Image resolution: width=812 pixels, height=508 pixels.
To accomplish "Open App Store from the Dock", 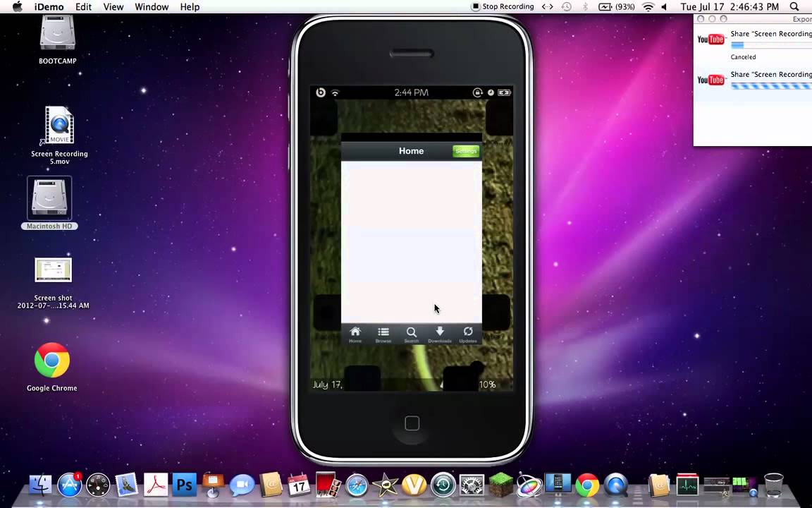I will pos(69,485).
